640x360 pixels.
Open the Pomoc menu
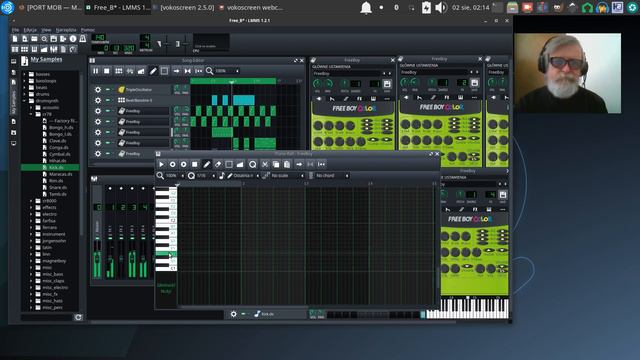pyautogui.click(x=87, y=30)
